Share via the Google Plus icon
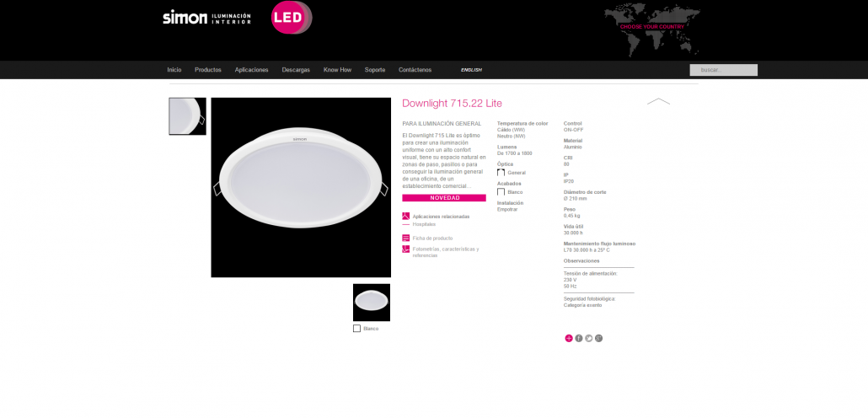The height and width of the screenshot is (418, 868). coord(598,338)
